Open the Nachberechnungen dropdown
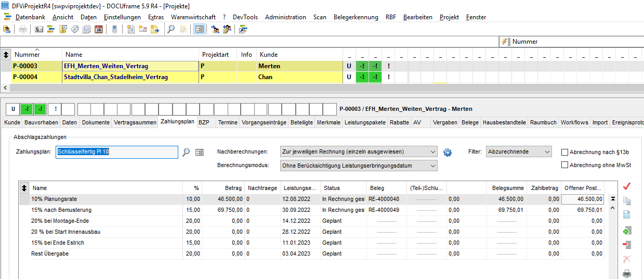This screenshot has height=279, width=644. 358,152
